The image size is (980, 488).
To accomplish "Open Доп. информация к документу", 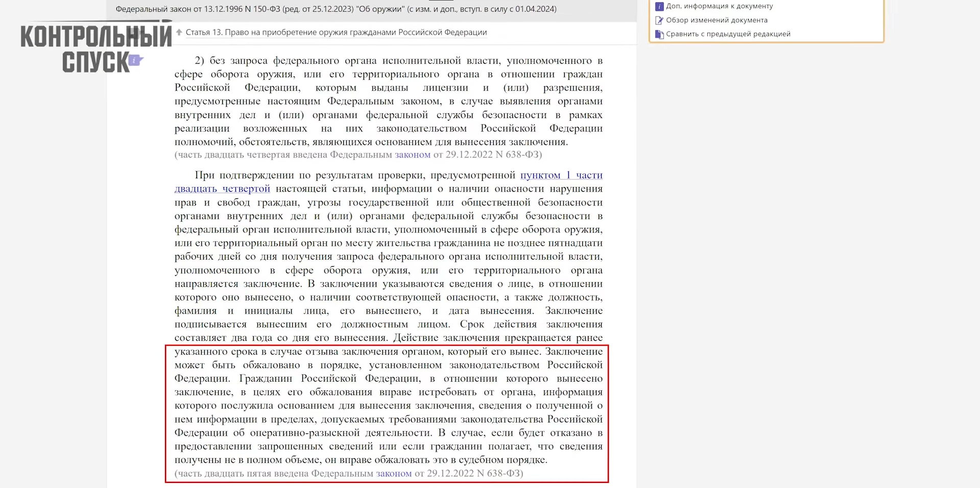I will pos(719,6).
